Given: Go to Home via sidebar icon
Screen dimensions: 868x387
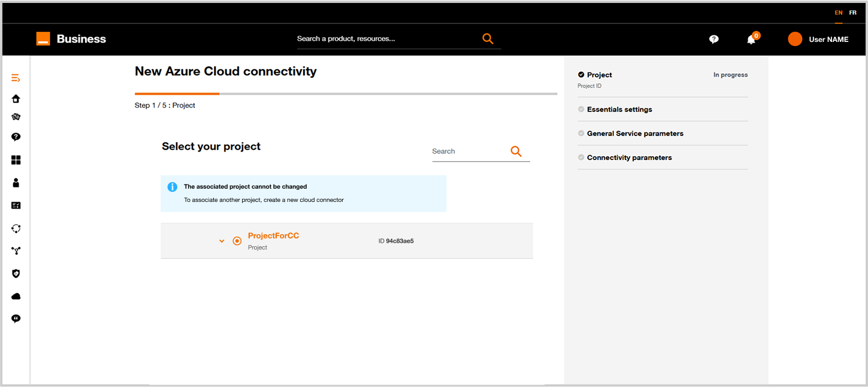Looking at the screenshot, I should pyautogui.click(x=16, y=99).
